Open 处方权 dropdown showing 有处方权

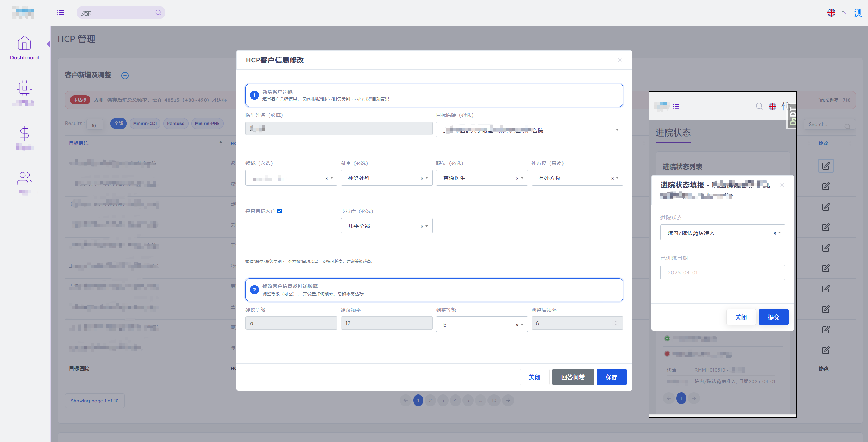[577, 178]
